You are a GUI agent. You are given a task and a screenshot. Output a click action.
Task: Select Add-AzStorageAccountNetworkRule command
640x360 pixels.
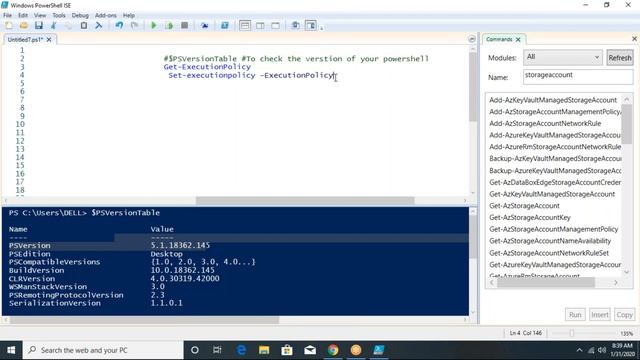pyautogui.click(x=545, y=124)
